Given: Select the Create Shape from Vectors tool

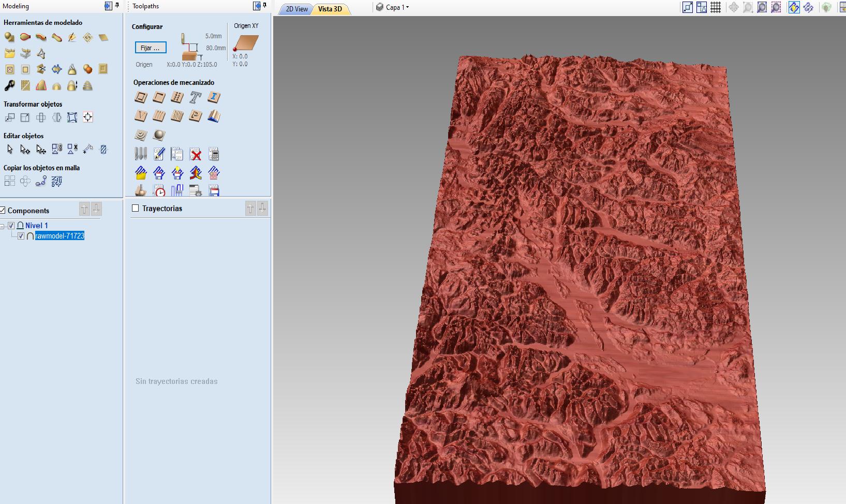Looking at the screenshot, I should [9, 37].
